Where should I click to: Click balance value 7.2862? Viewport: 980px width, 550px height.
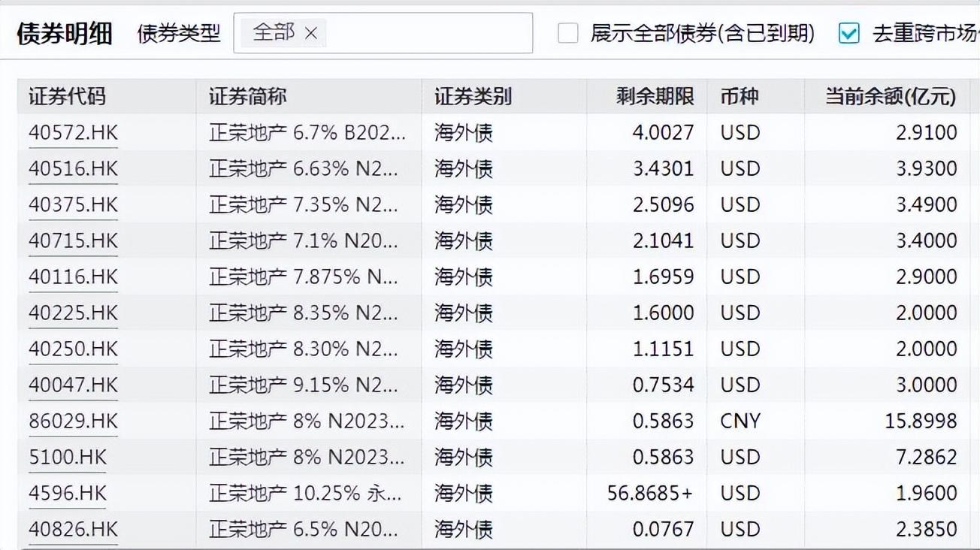click(x=927, y=458)
